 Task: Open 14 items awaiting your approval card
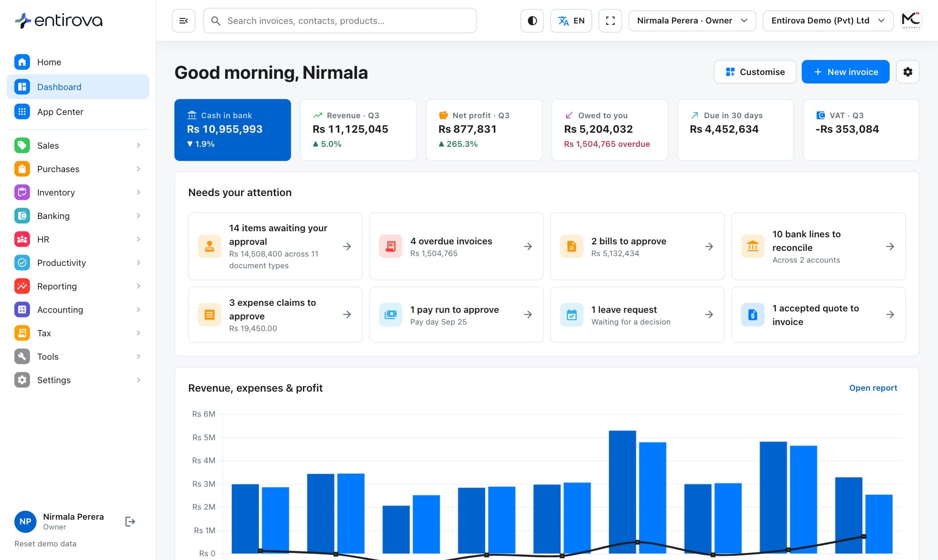pyautogui.click(x=275, y=246)
